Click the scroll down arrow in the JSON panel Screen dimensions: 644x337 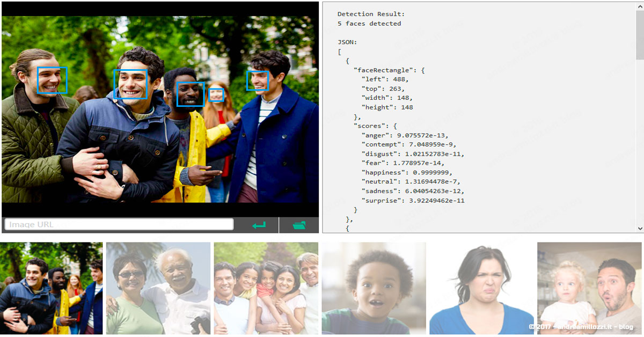click(x=639, y=228)
